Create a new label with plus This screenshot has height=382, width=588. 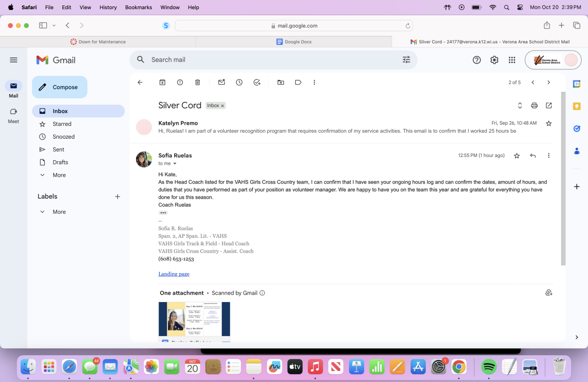coord(118,197)
